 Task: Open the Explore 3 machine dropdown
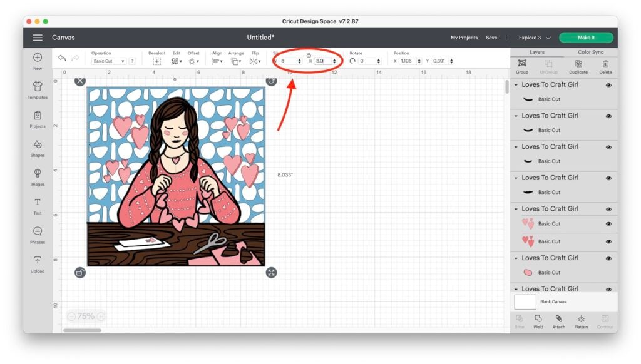click(535, 38)
